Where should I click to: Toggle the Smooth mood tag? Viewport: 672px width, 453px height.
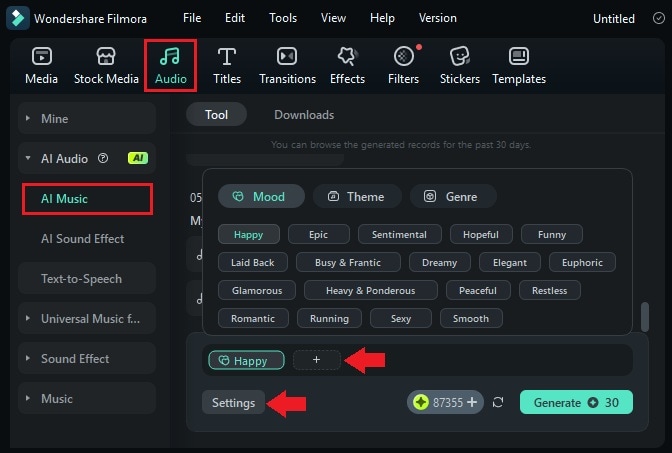(471, 318)
